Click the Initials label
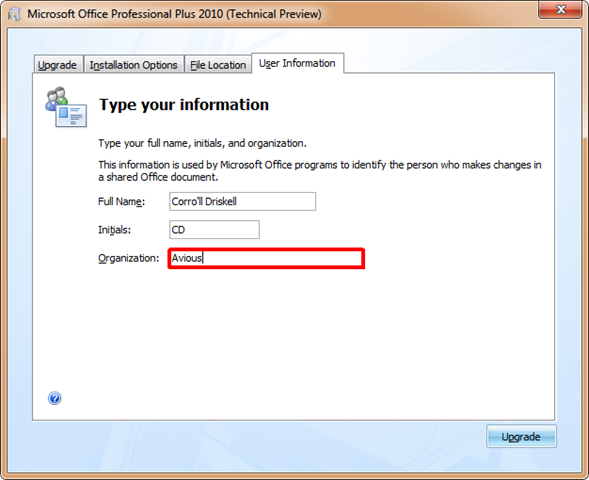The image size is (589, 480). coord(115,229)
